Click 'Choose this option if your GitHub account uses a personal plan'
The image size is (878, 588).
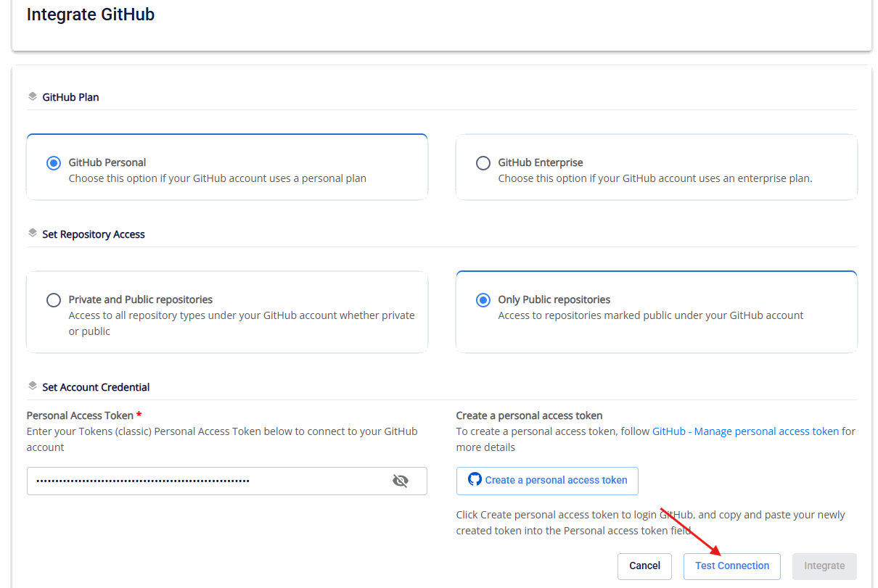click(x=218, y=178)
